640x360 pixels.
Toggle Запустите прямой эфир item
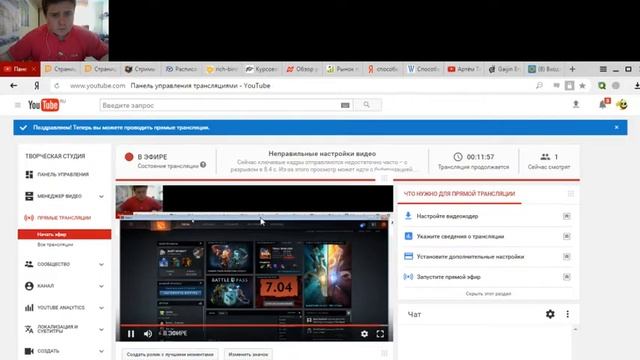click(567, 277)
